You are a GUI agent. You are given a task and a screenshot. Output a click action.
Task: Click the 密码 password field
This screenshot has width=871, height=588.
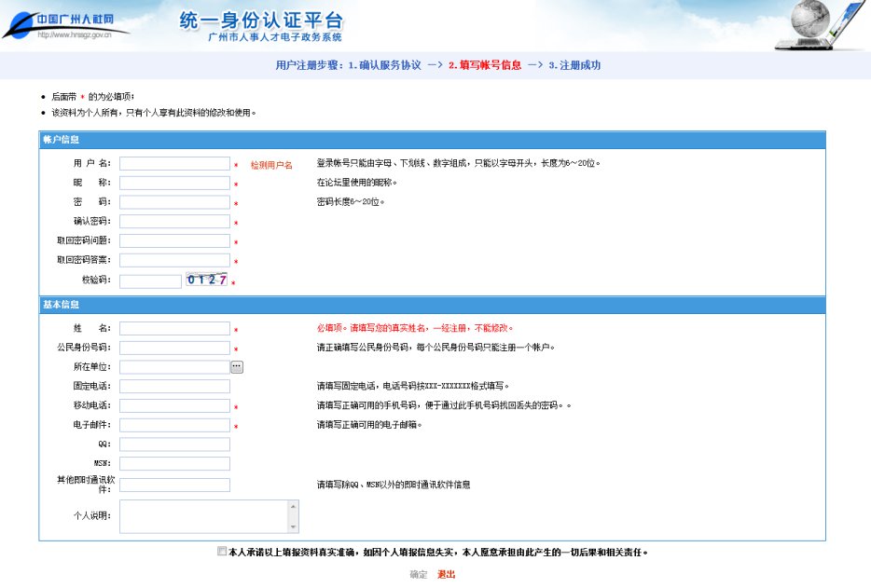(x=174, y=202)
